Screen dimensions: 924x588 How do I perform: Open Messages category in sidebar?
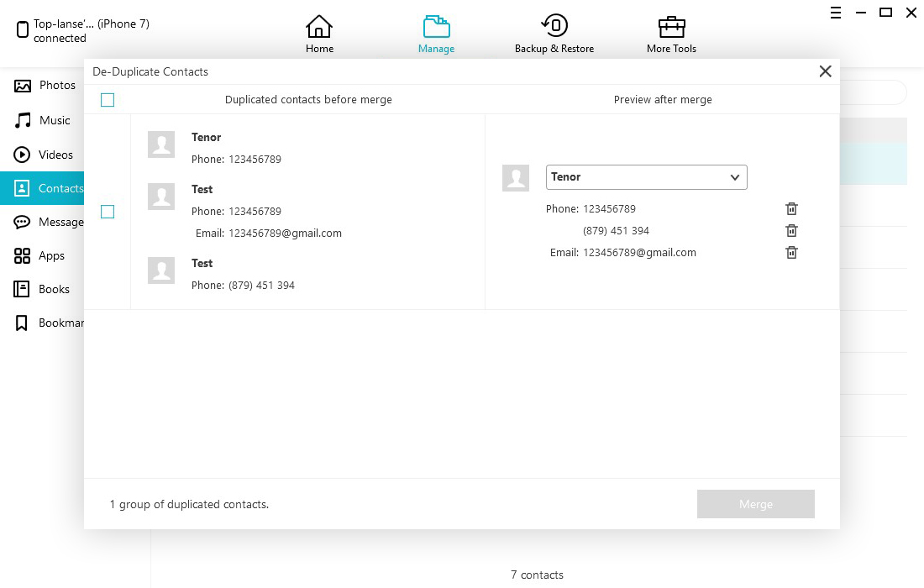(x=43, y=222)
